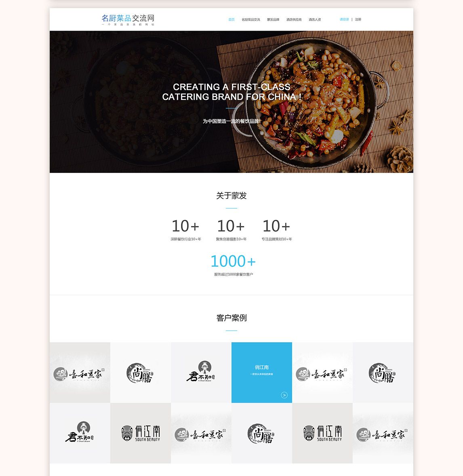
Task: Select the 尚膳 logo left of the 君不知 opera-figure logo
Action: (x=140, y=373)
